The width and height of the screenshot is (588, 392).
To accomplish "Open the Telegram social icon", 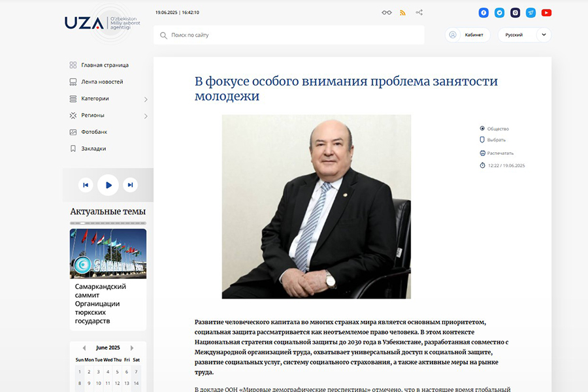I will click(x=531, y=12).
